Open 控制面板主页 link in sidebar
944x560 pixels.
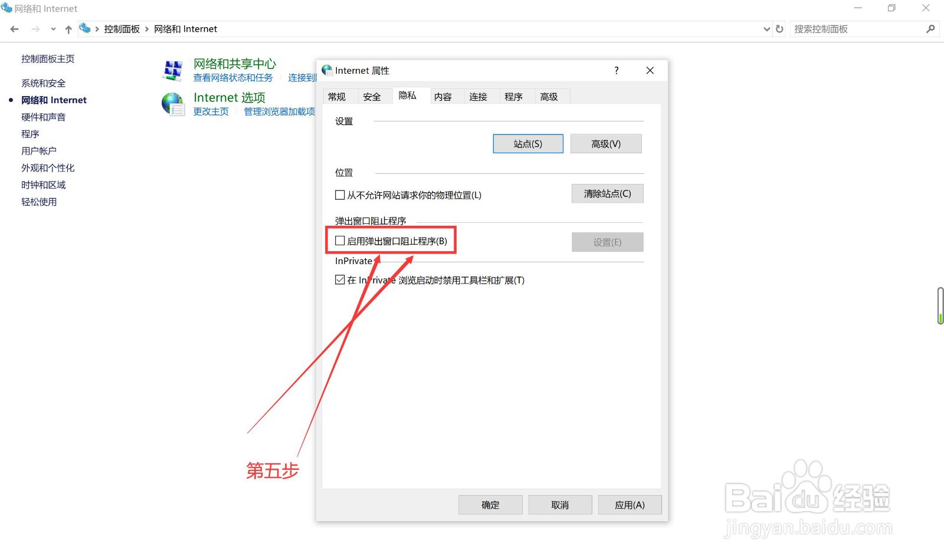[x=47, y=58]
